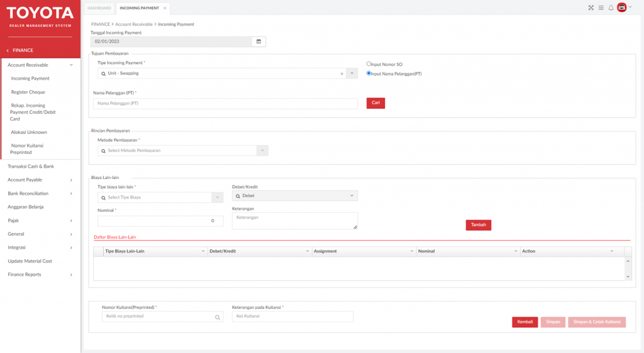
Task: Open Update Material Cost menu item
Action: (30, 261)
